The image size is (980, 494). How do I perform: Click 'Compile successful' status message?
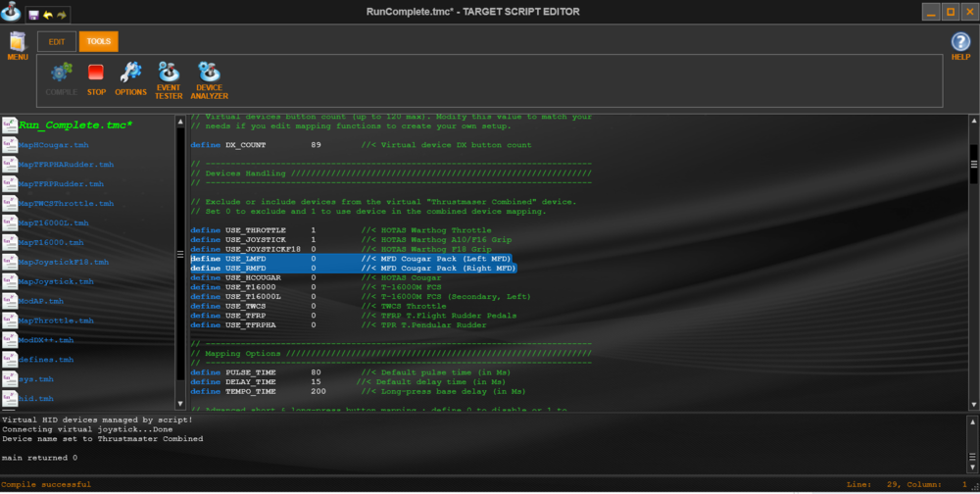pos(46,484)
